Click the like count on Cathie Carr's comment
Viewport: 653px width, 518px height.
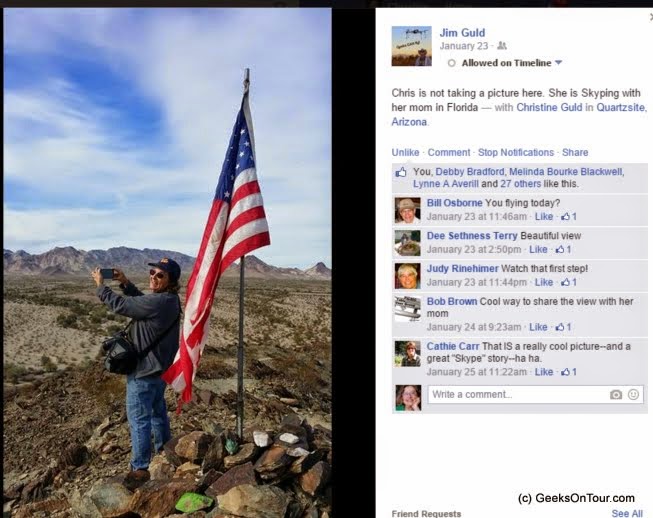569,372
